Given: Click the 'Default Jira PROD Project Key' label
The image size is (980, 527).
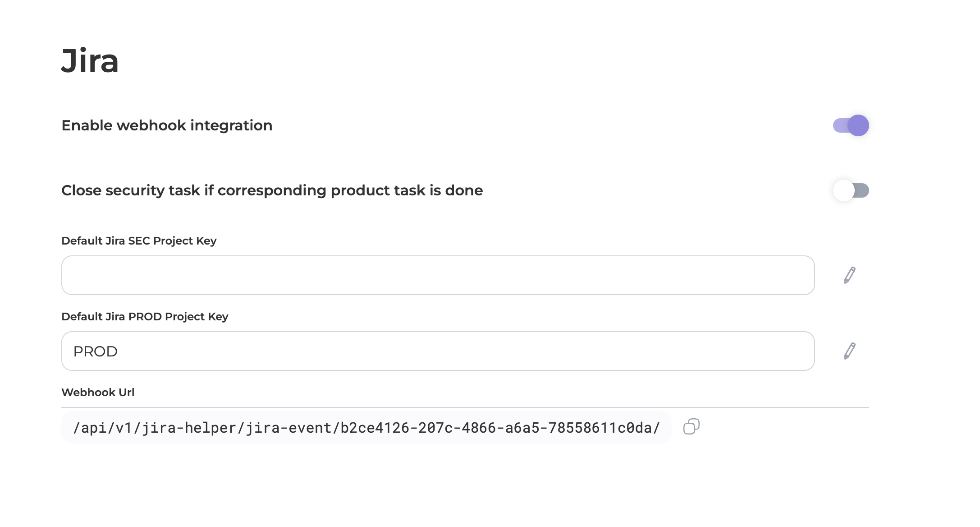Looking at the screenshot, I should coord(145,317).
